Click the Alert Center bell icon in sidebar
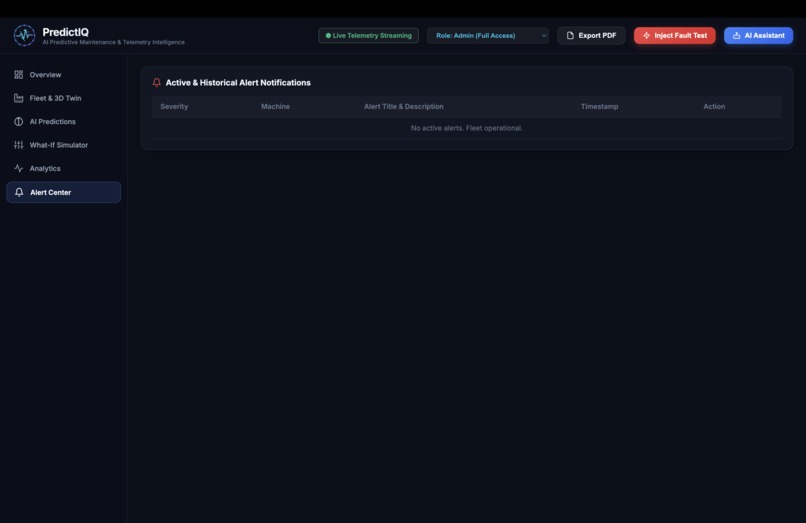Viewport: 806px width, 523px height. point(19,192)
